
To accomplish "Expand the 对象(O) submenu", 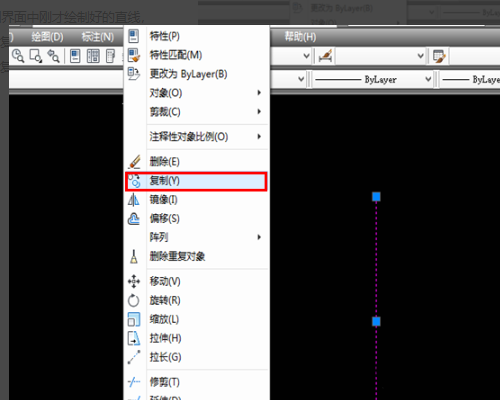I will click(197, 93).
